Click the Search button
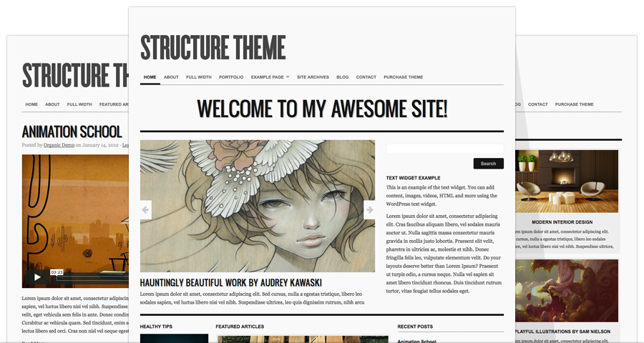This screenshot has width=644, height=343. [x=488, y=164]
